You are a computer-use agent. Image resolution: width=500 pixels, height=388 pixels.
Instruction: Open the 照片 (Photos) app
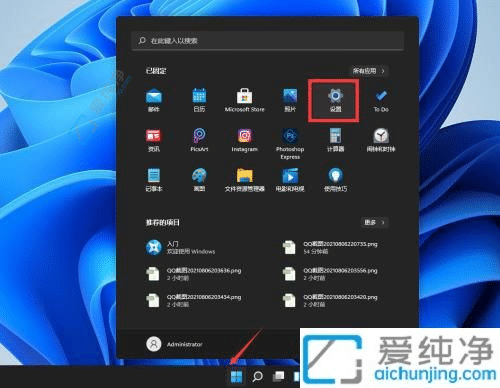coord(290,100)
